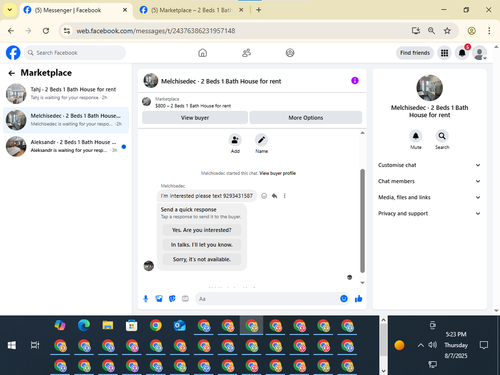Send 'Sorry, it's not available.' response
Viewport: 500px width, 375px height.
coord(202,259)
